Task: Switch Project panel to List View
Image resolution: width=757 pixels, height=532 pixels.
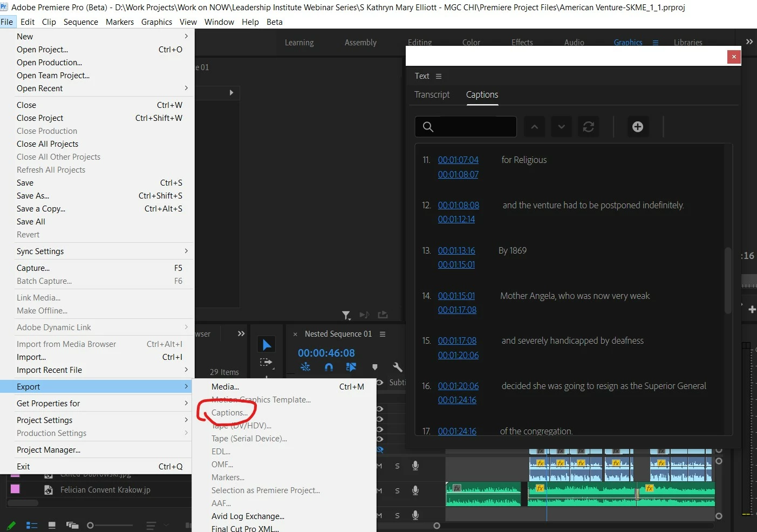Action: (32, 525)
